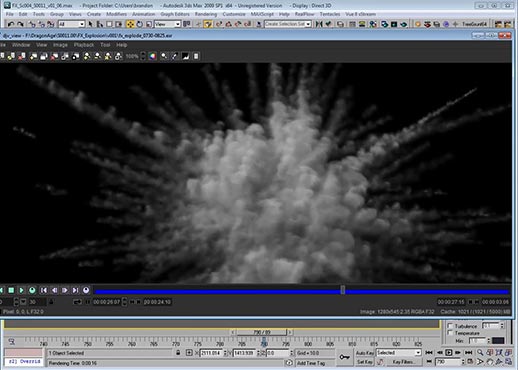
Task: Select the Rotate tool icon
Action: (x=140, y=24)
